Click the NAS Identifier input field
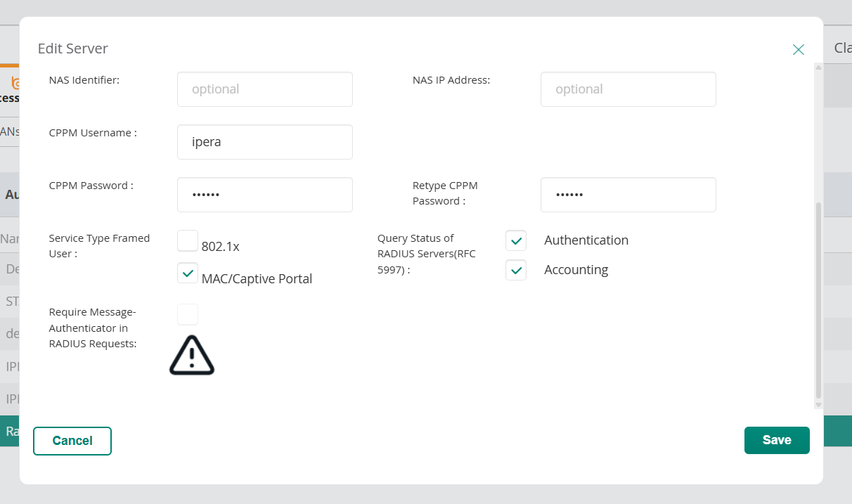The width and height of the screenshot is (852, 504). [x=265, y=89]
